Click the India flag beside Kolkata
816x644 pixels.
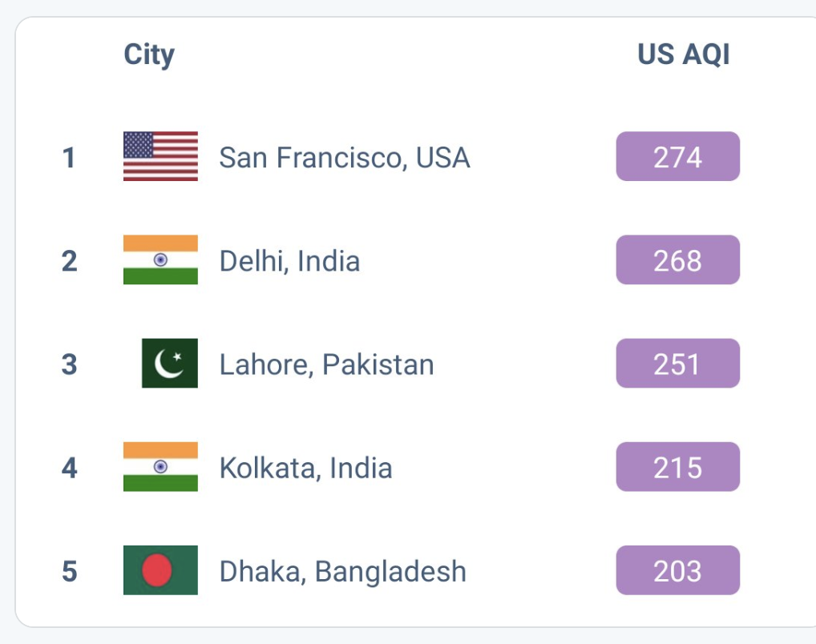pos(160,466)
